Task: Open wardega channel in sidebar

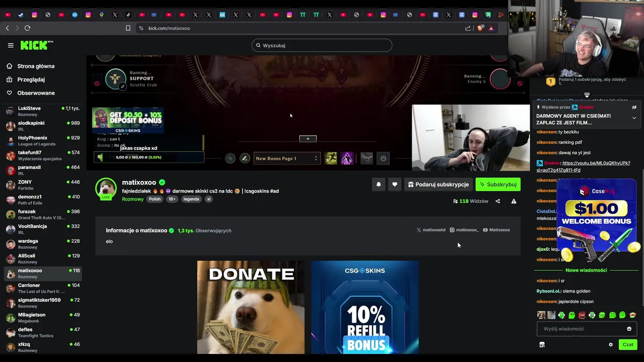Action: pos(43,244)
